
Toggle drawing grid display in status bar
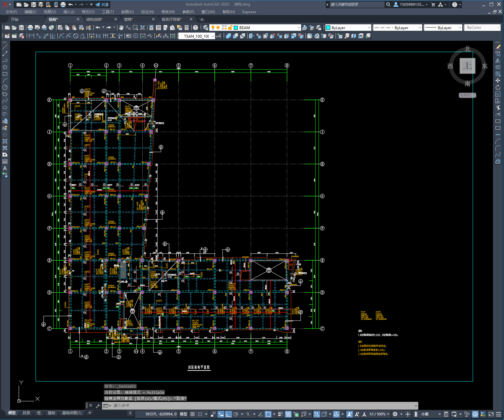(x=192, y=414)
